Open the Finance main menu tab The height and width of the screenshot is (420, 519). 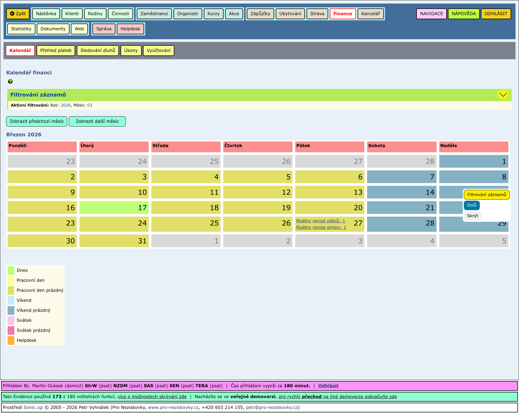(342, 14)
